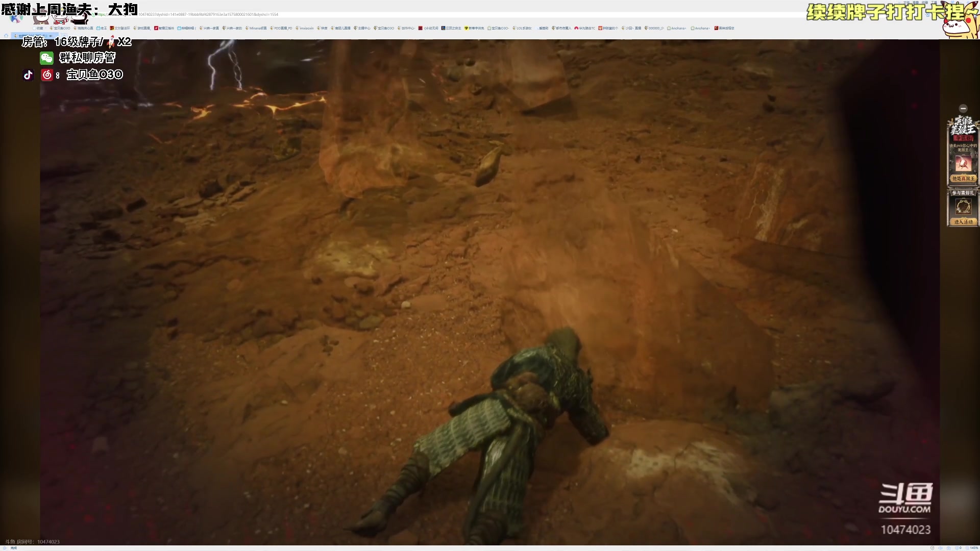Click the NetEase Cloud Music icon in the overlay
The width and height of the screenshot is (980, 551).
pyautogui.click(x=47, y=75)
